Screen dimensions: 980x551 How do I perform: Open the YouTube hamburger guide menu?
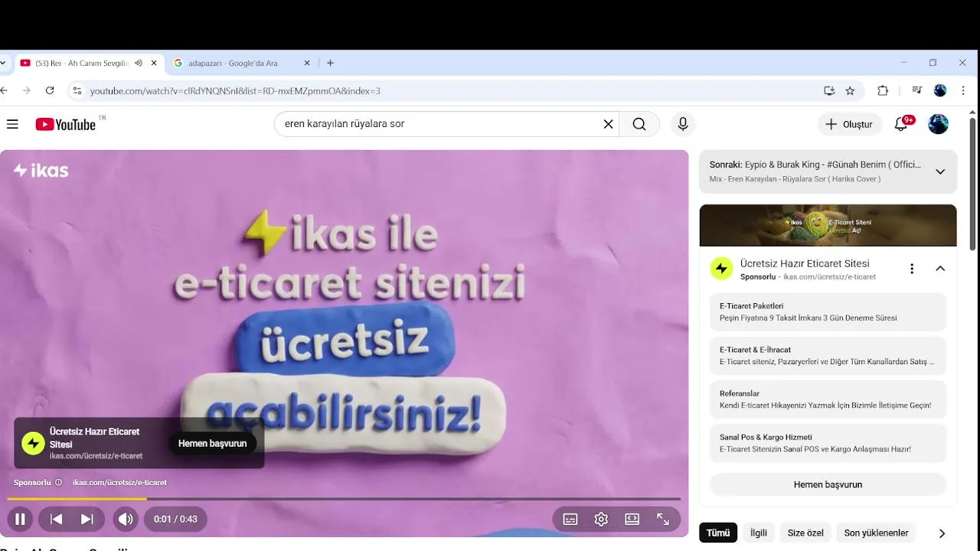(x=12, y=124)
